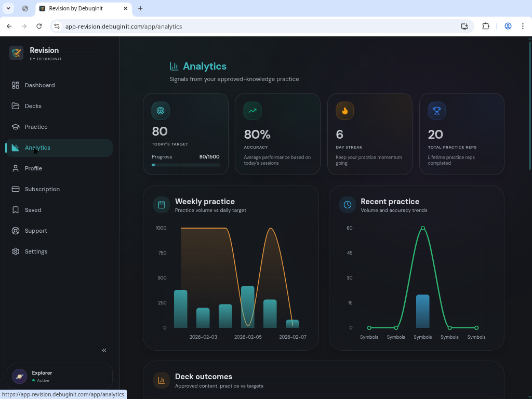Open the browser Extensions puzzle icon
The width and height of the screenshot is (532, 399).
tap(486, 26)
